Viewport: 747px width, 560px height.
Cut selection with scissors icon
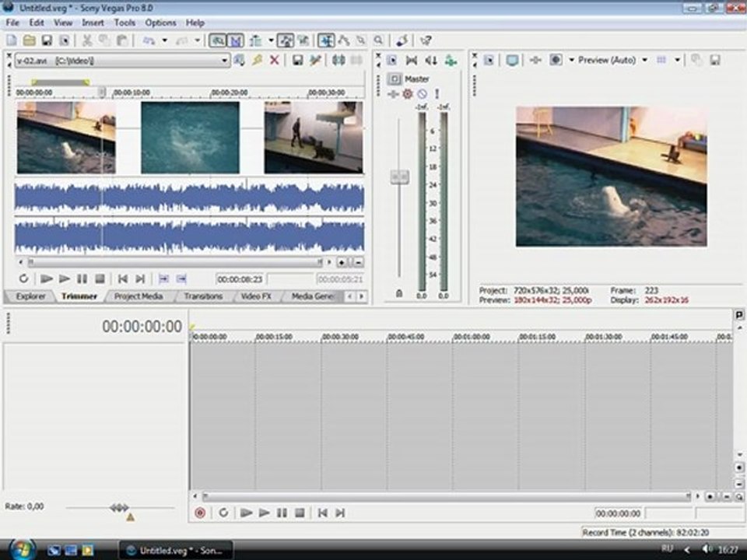(x=86, y=40)
